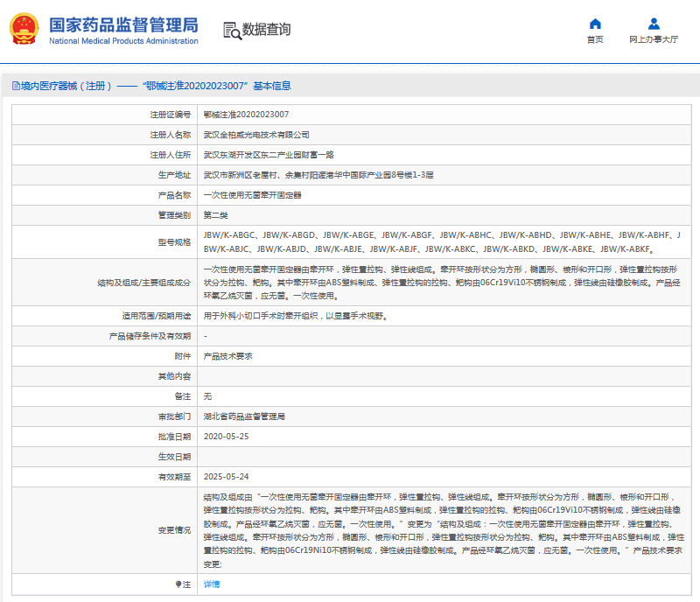Click the approval date 2020-05-25
This screenshot has width=700, height=602.
click(x=226, y=437)
